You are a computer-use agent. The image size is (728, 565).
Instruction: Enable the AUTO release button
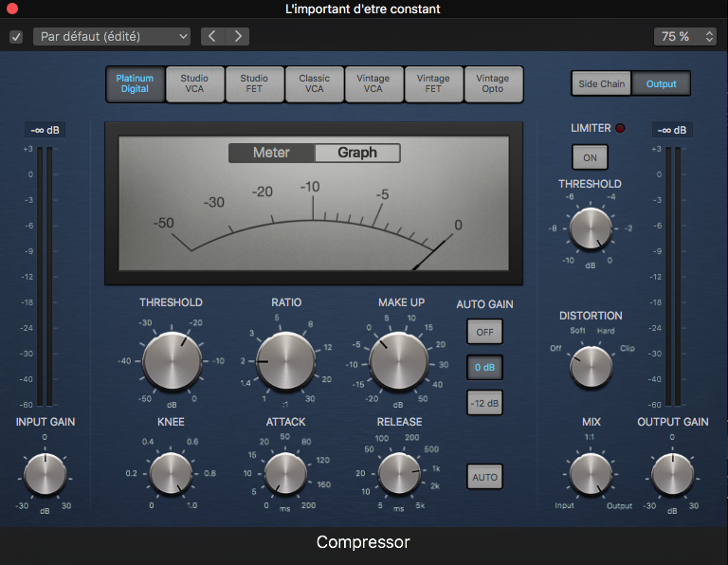484,477
